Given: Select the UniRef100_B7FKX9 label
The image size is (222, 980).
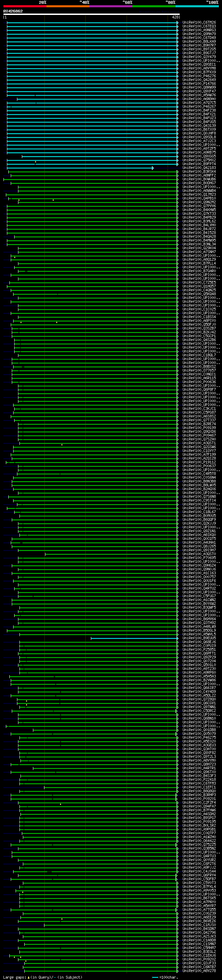Looking at the screenshot, I should [199, 72].
